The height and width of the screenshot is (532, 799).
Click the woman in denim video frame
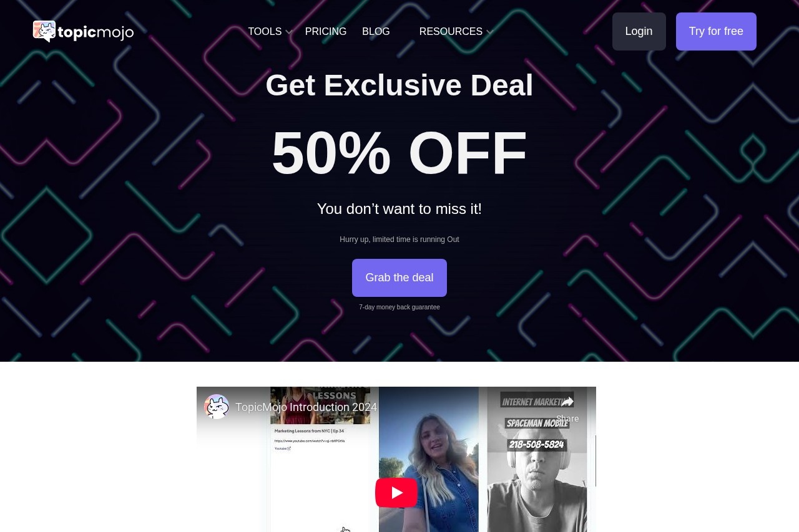tap(429, 459)
